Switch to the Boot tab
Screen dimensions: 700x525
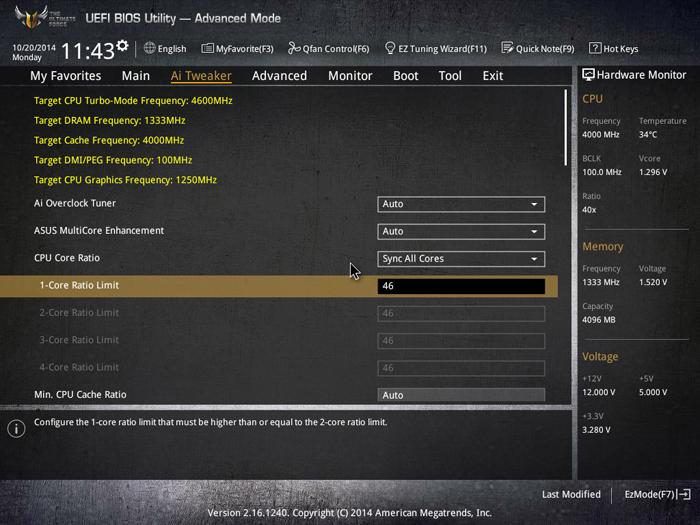tap(405, 76)
